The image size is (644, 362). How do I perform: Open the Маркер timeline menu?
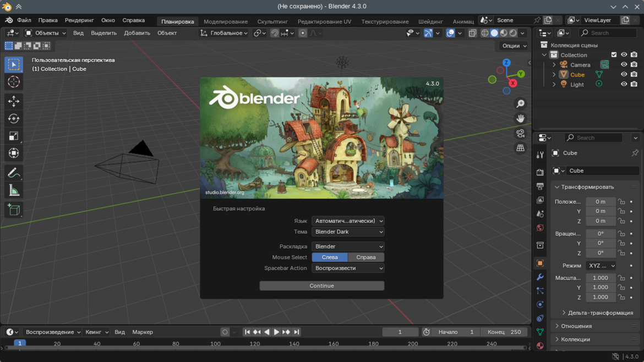click(x=143, y=332)
